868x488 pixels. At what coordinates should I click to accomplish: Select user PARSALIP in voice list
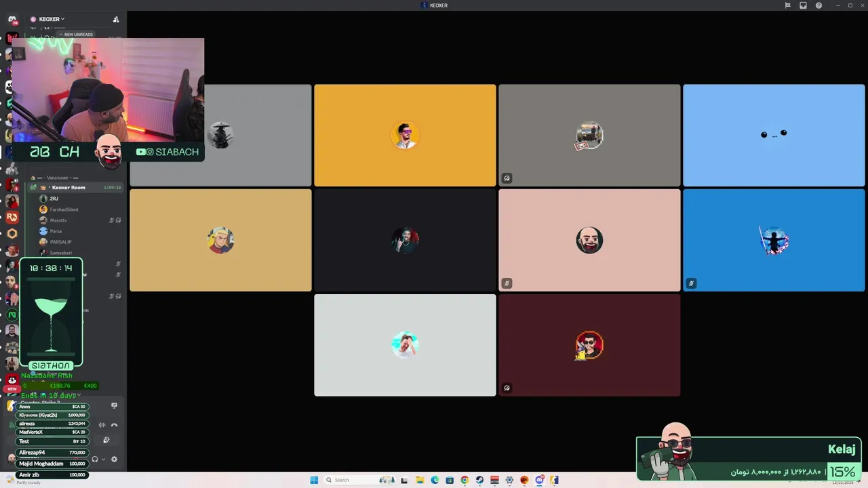(60, 242)
